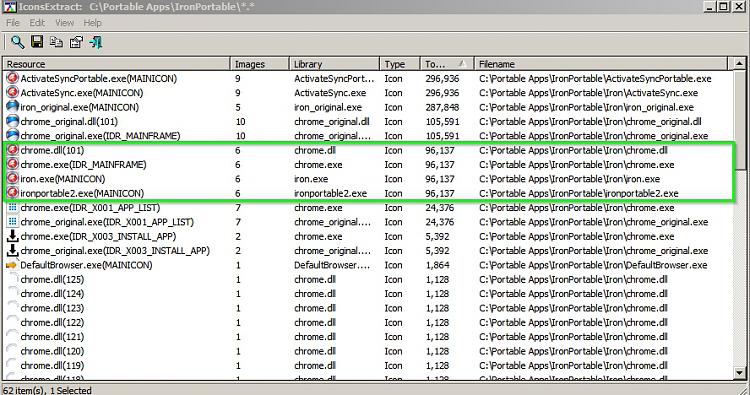750x395 pixels.
Task: Click the Copy Selected Icon toolbar button
Action: (x=56, y=42)
